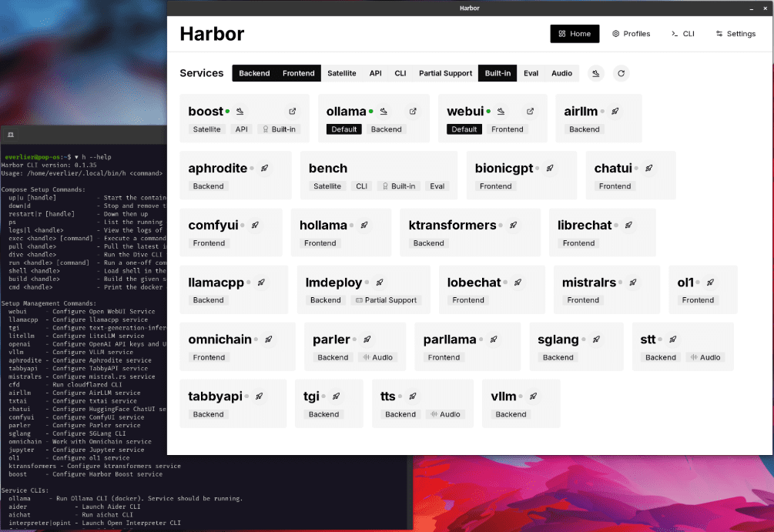The height and width of the screenshot is (532, 774).
Task: Open the Profiles tab
Action: [x=631, y=34]
